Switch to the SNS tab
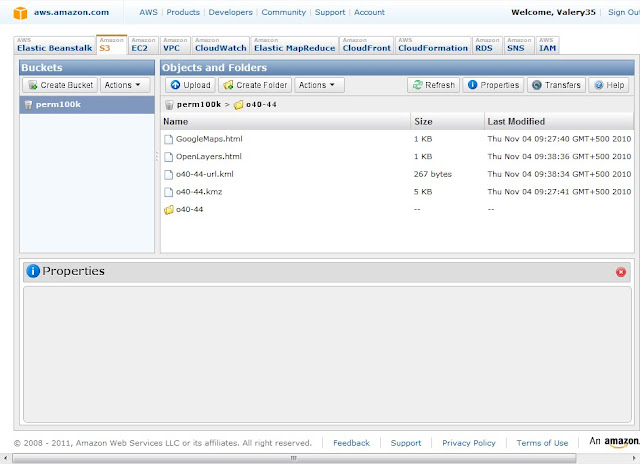Image resolution: width=640 pixels, height=464 pixels. tap(519, 45)
